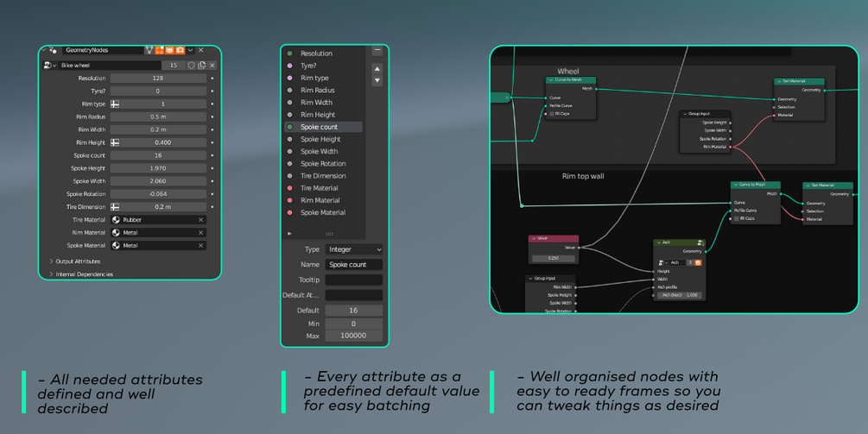Click the Min value field 0

354,324
